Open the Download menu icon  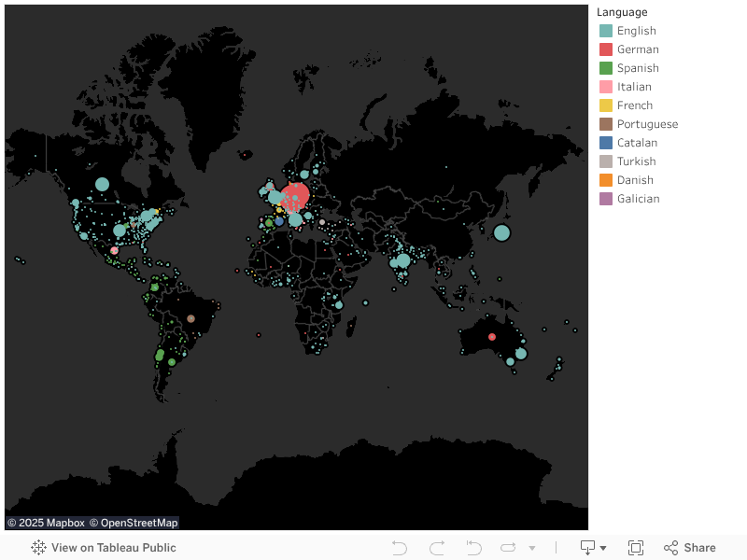[x=593, y=548]
